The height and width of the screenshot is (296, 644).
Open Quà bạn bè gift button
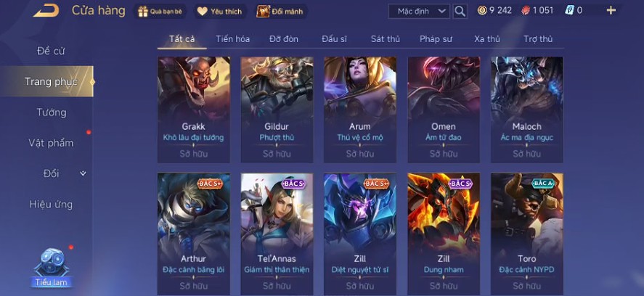(160, 12)
